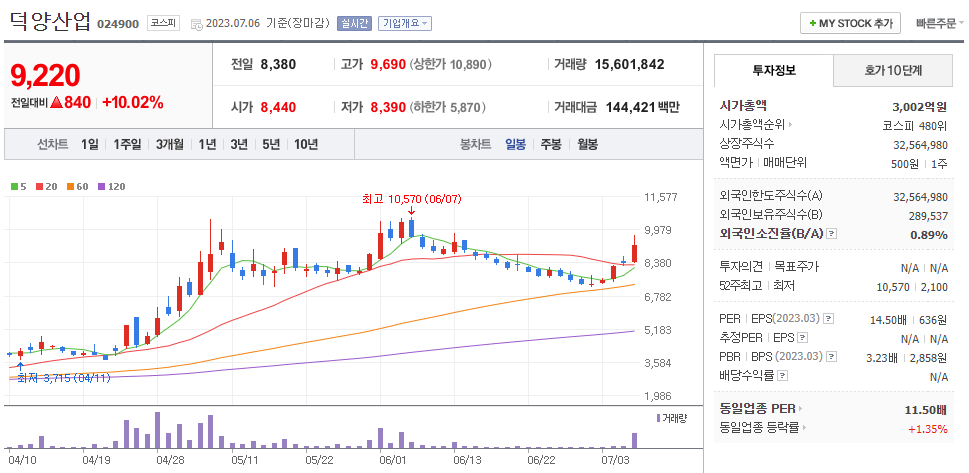Open the 기업개요 dropdown
This screenshot has height=473, width=969.
pos(405,23)
